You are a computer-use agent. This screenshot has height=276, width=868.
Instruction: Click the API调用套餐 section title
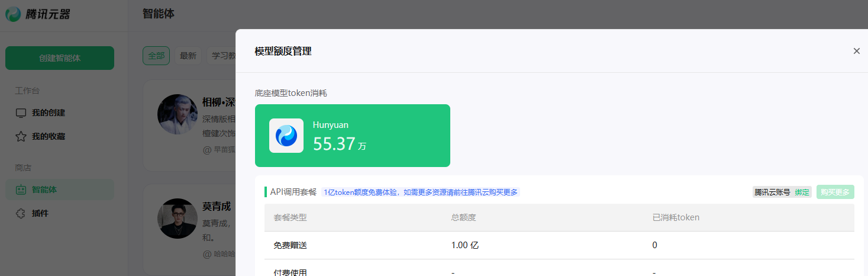(293, 192)
